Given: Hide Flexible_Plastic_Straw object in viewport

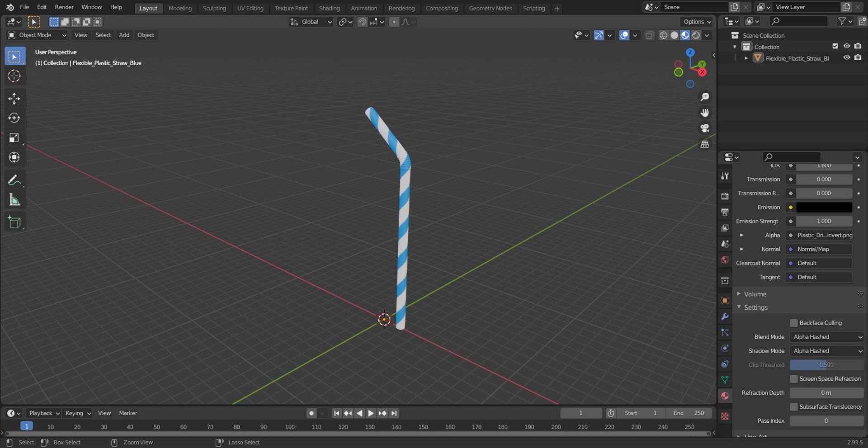Looking at the screenshot, I should [846, 58].
